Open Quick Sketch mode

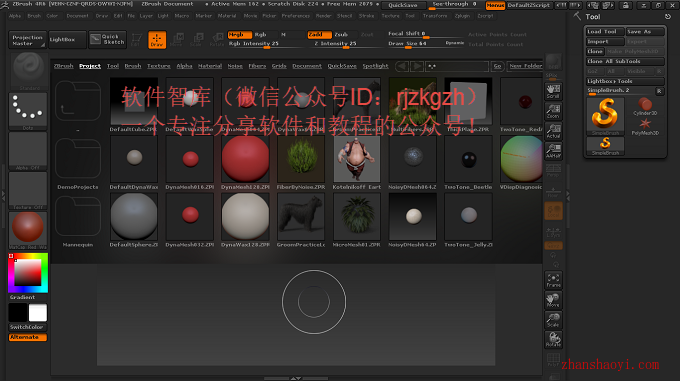tap(108, 39)
